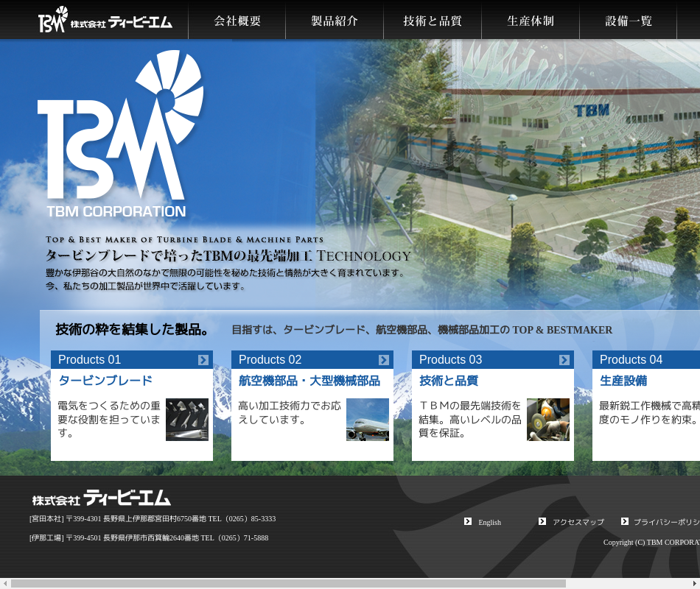The image size is (700, 589).
Task: Open the Products 04 header bar
Action: (x=646, y=359)
